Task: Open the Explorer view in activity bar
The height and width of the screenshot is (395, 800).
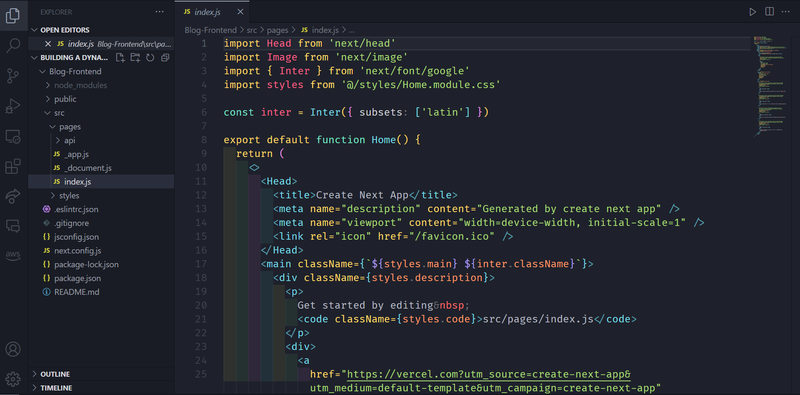Action: [13, 15]
